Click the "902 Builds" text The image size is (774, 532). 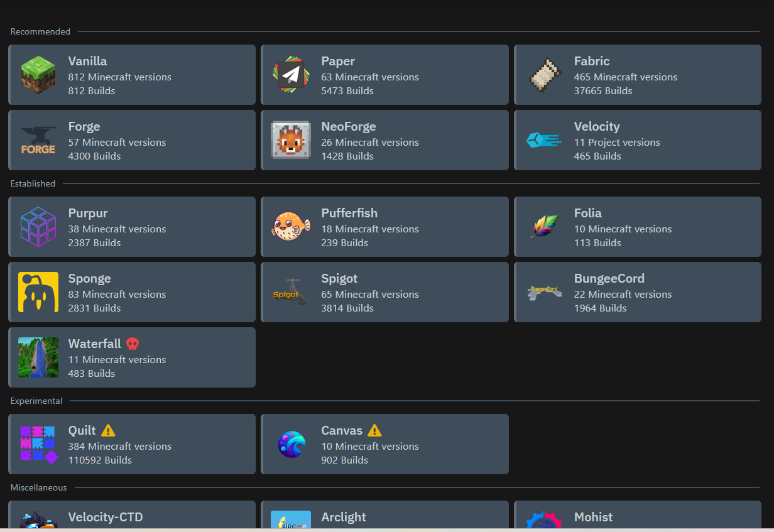(344, 460)
